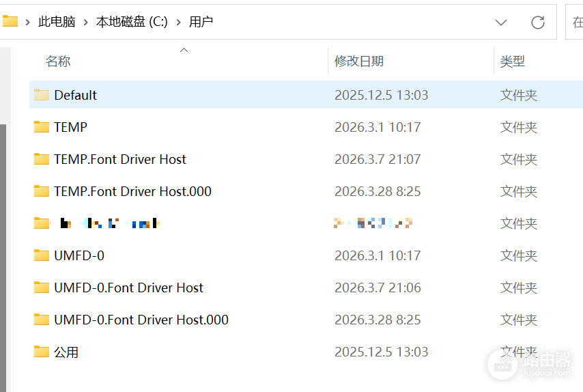Sort by the 名称 column header
Viewport: 583px width, 392px height.
(58, 61)
